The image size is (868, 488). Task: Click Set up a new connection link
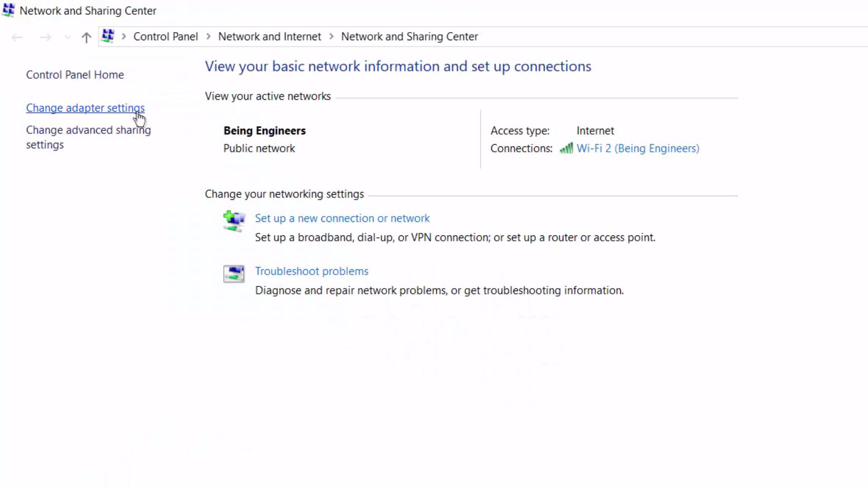click(342, 218)
